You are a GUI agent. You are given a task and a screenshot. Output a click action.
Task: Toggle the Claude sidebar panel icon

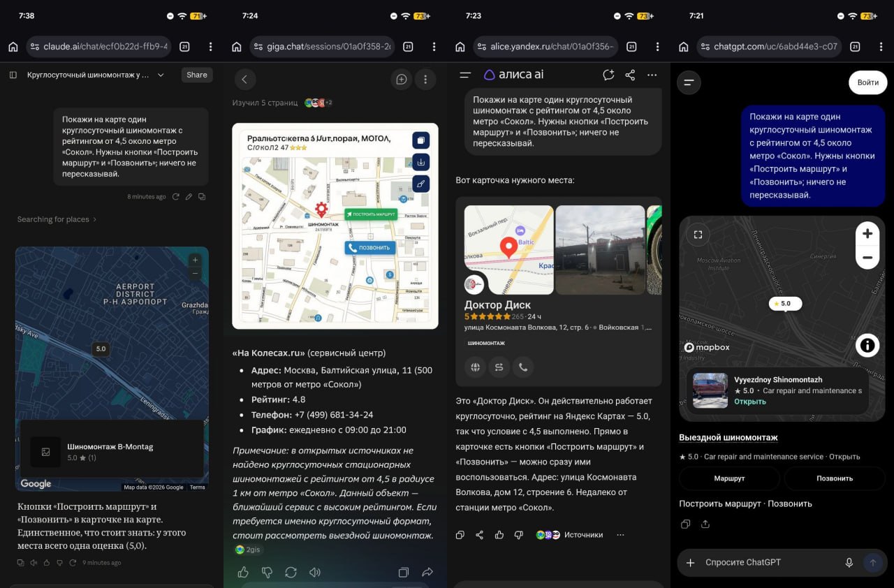(x=13, y=75)
